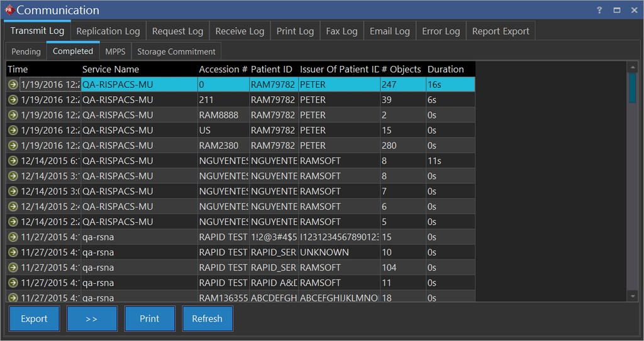Sort by the Service Name column header
The height and width of the screenshot is (341, 644).
[x=111, y=69]
